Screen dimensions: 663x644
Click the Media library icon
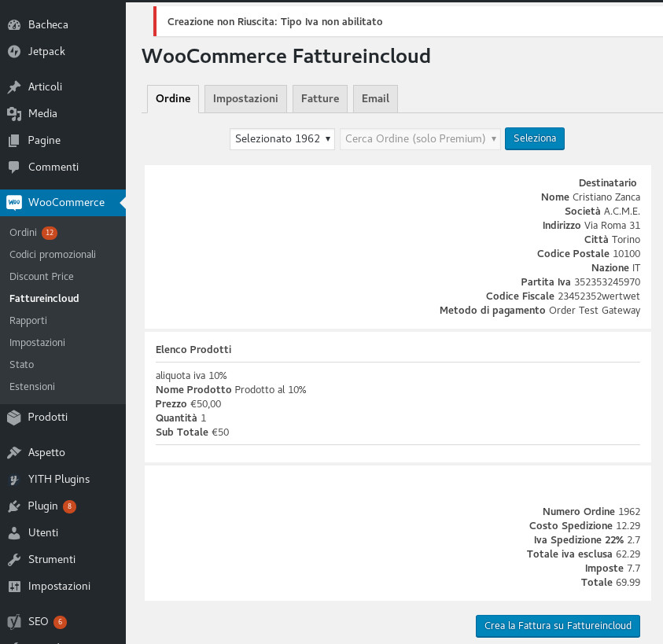(14, 114)
